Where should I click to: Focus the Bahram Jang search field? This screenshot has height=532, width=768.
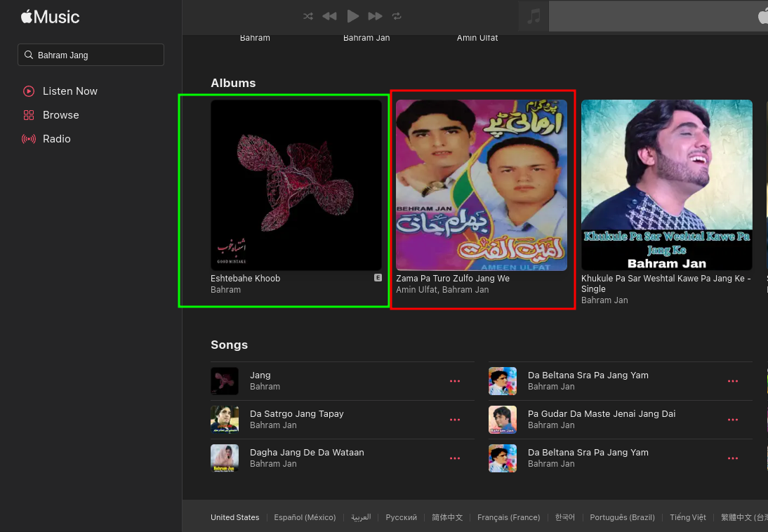click(x=91, y=55)
